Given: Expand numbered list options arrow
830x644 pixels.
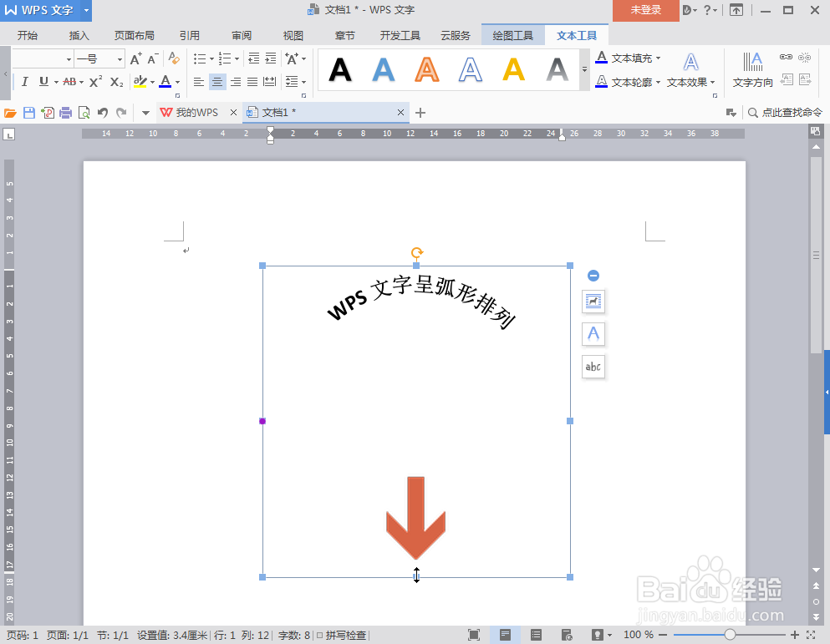Looking at the screenshot, I should pos(237,58).
